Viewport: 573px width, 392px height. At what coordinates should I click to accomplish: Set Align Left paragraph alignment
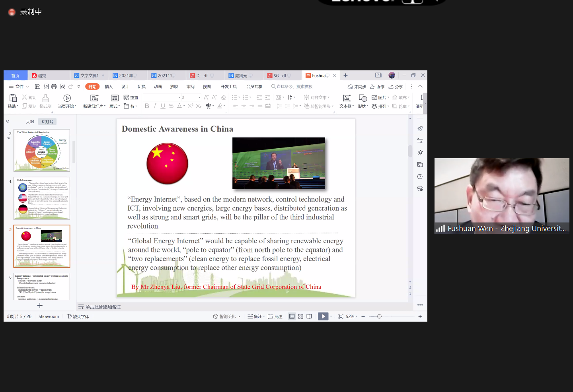click(x=235, y=106)
